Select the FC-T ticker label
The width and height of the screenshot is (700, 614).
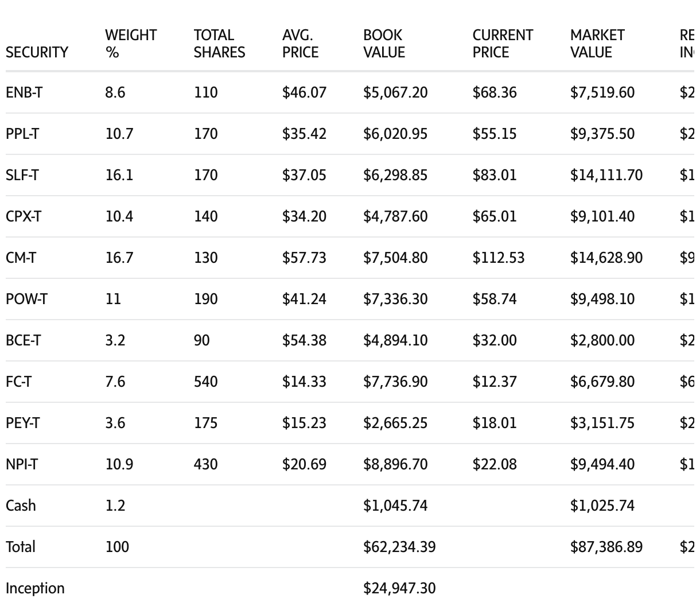[18, 382]
